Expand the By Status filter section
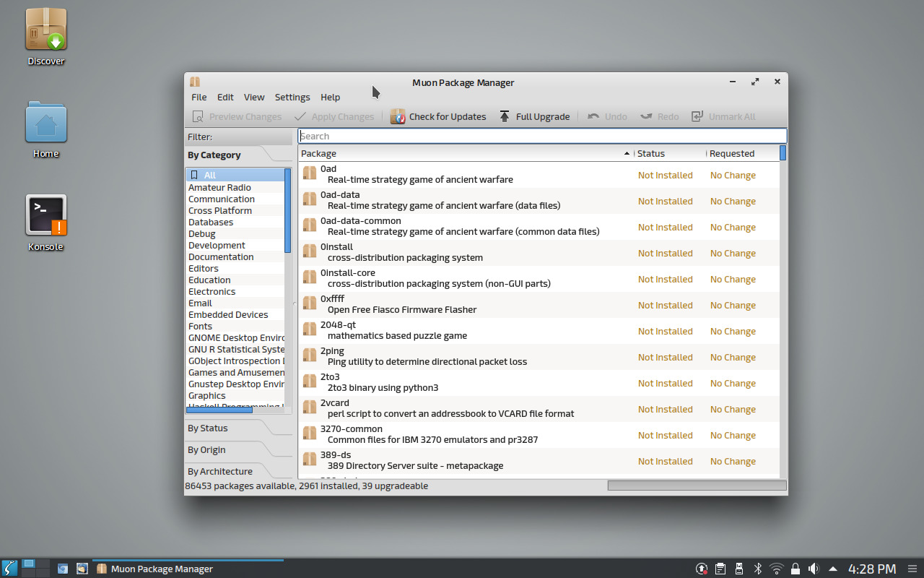The image size is (924, 578). [238, 428]
